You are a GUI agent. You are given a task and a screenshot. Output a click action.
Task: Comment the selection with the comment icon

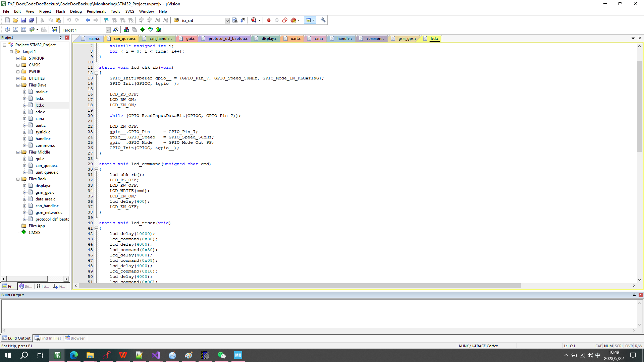coord(158,20)
